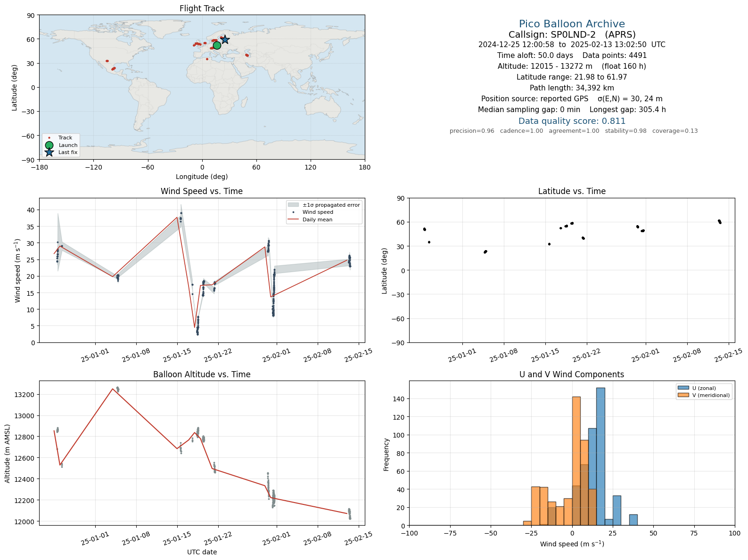Click the "Last fix" label in the map legend
748x560 pixels.
[68, 153]
